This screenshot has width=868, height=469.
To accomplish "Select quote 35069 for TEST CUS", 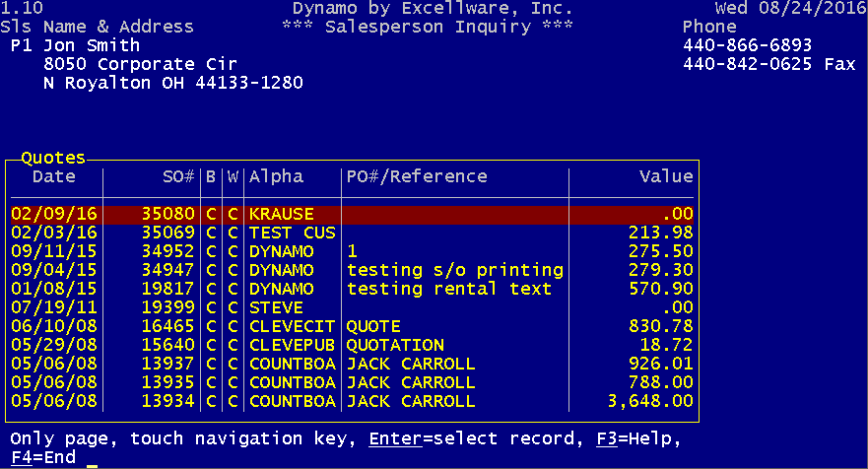I will tap(352, 233).
